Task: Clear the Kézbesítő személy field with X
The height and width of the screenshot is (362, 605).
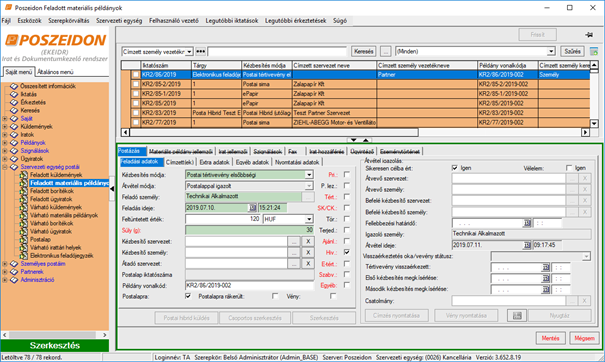Action: click(x=308, y=252)
